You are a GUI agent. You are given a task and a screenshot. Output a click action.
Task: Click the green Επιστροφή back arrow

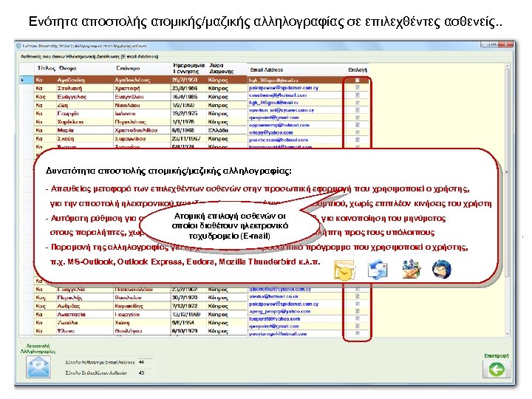tap(496, 369)
